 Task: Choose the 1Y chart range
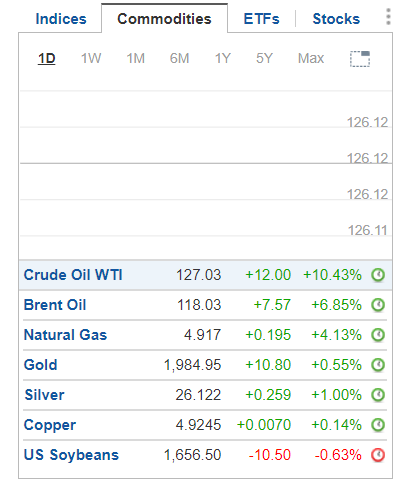pos(223,58)
